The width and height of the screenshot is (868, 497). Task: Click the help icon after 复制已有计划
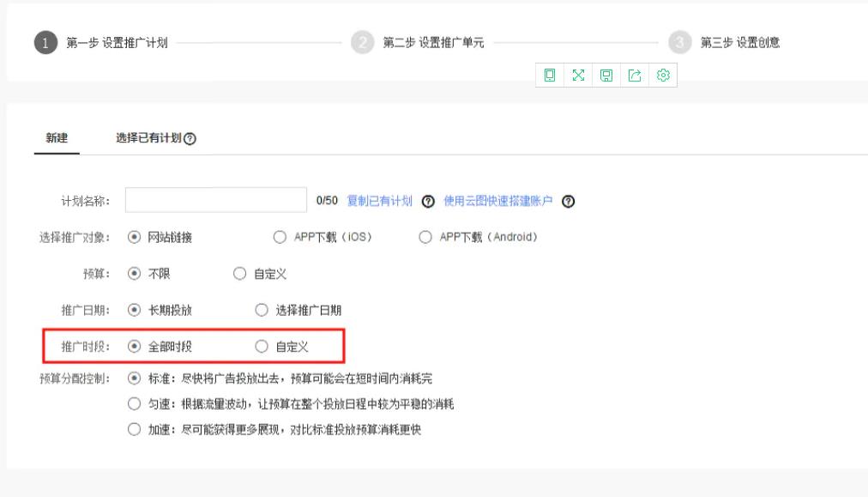[426, 200]
